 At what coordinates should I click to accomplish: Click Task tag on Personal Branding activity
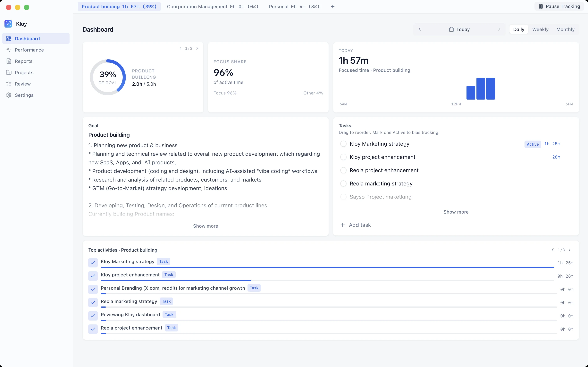254,288
